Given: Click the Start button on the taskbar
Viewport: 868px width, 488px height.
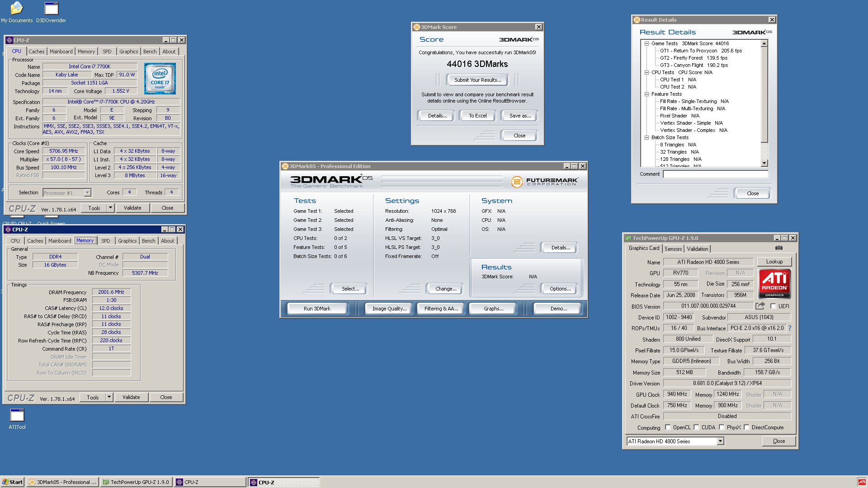Looking at the screenshot, I should 13,482.
